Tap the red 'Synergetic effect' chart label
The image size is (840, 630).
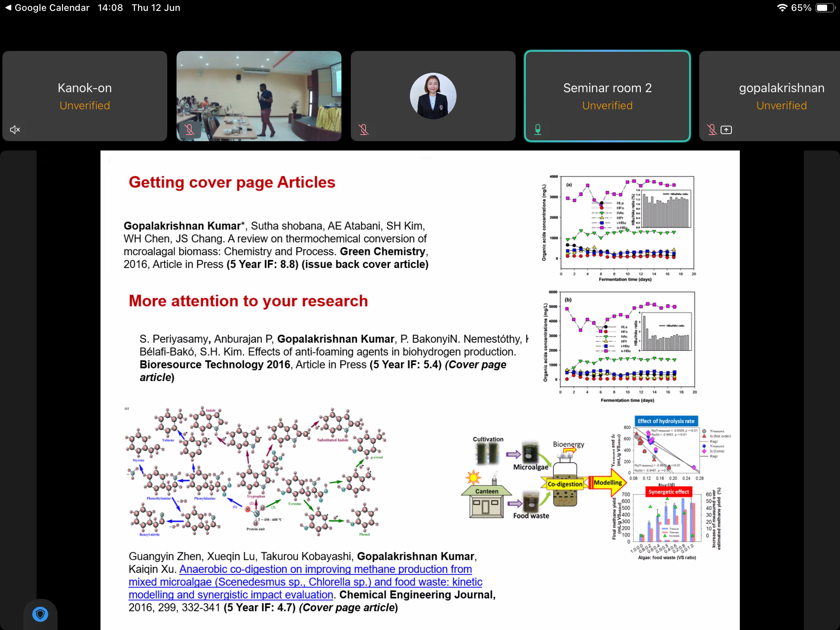(668, 492)
